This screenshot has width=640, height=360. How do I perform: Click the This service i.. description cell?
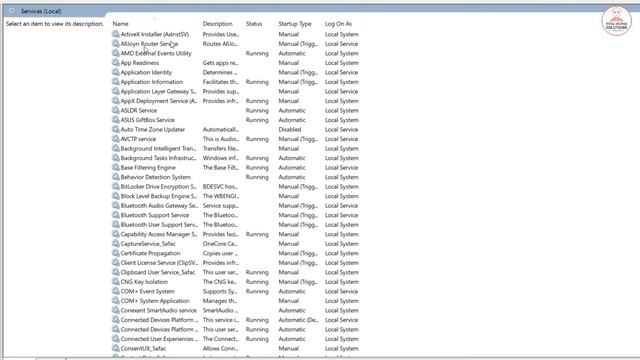pos(220,320)
